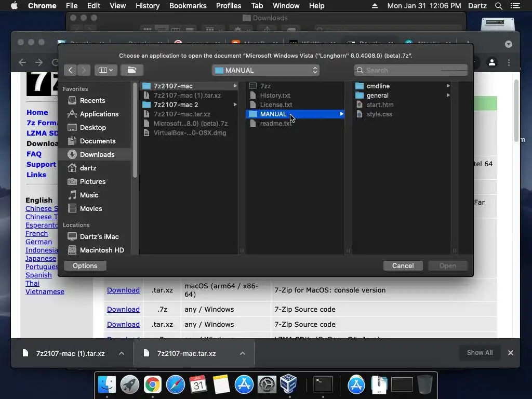532x399 pixels.
Task: Click License.txt in the second column
Action: click(295, 105)
